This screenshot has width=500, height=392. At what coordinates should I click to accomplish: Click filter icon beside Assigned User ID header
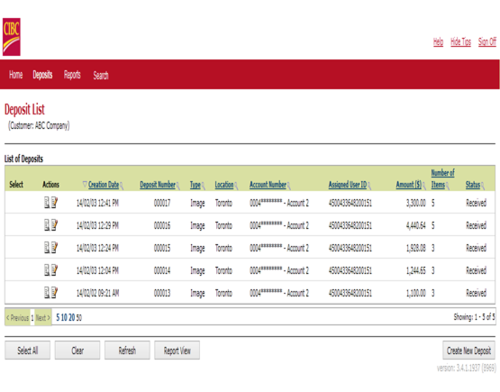tap(369, 186)
